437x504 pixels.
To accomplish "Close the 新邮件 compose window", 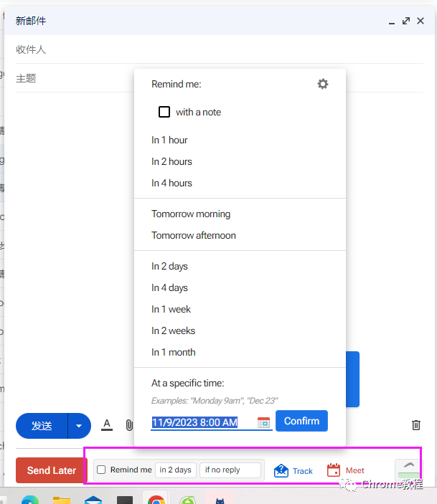I will (420, 21).
